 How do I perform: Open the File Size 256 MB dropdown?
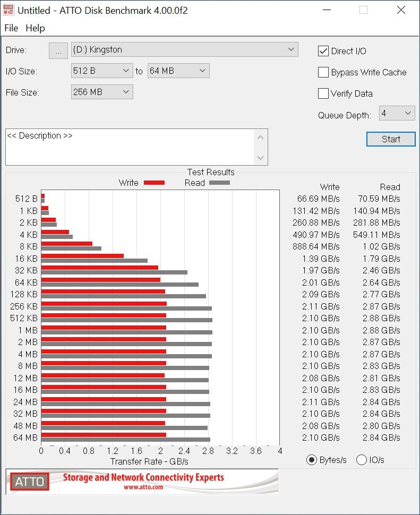coord(102,92)
